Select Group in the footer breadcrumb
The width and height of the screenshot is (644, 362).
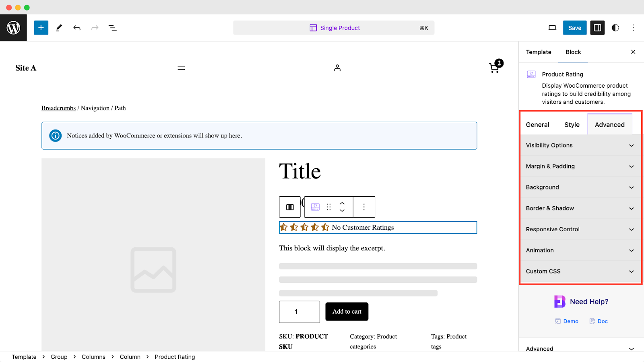(59, 357)
